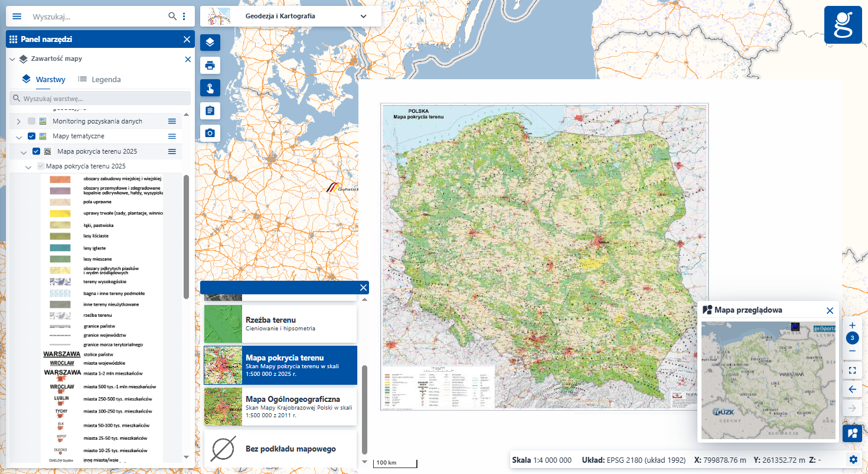Image resolution: width=868 pixels, height=474 pixels.
Task: Choose the Mapa Ogólnogeograficzna basemap
Action: (x=280, y=406)
